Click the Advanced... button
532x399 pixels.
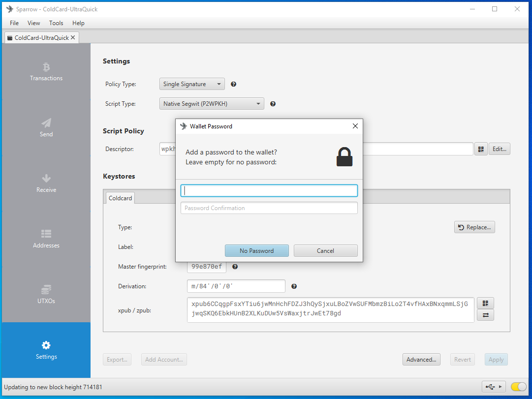pyautogui.click(x=421, y=360)
